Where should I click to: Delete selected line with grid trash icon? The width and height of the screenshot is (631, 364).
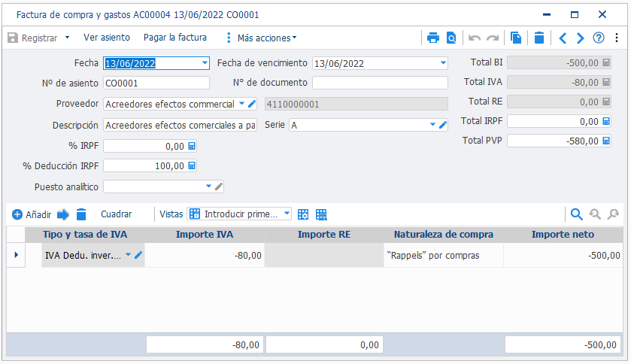pyautogui.click(x=81, y=214)
